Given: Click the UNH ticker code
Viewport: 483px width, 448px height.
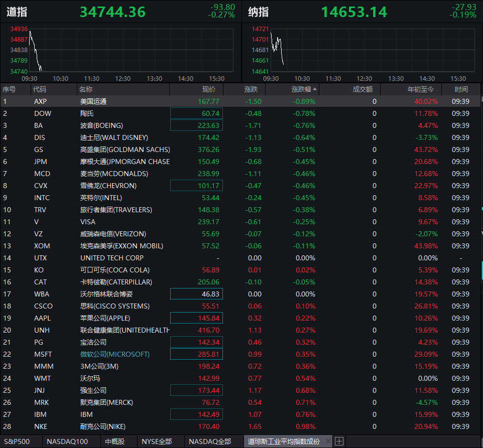Looking at the screenshot, I should tap(42, 330).
